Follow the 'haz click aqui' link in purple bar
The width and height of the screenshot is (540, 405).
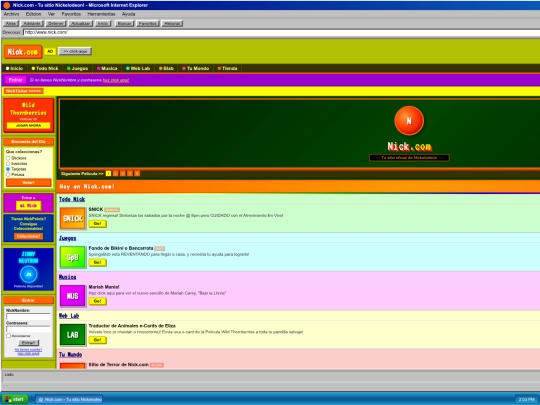coord(116,80)
